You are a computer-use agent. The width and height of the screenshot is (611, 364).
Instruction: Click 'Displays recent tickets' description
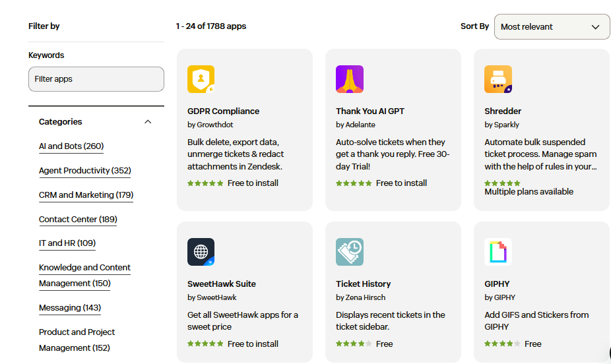(391, 321)
